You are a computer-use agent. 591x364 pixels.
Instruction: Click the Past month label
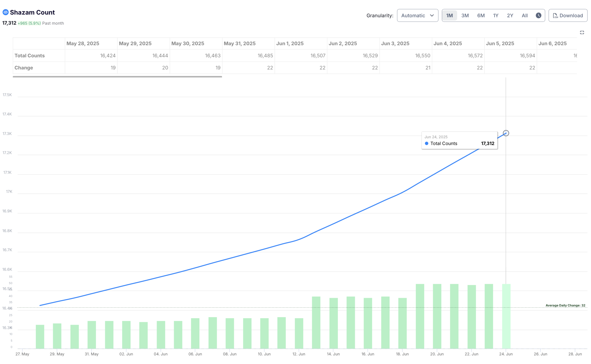pyautogui.click(x=53, y=23)
